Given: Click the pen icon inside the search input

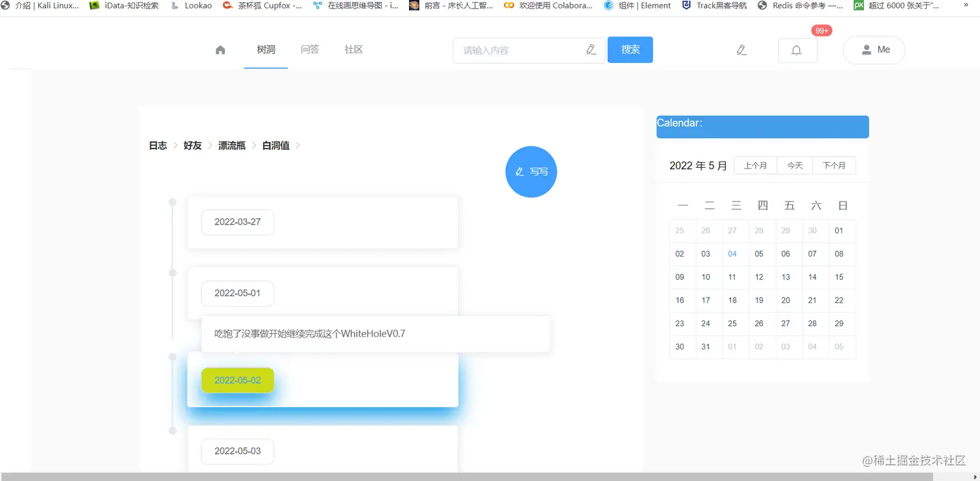Looking at the screenshot, I should coord(590,49).
